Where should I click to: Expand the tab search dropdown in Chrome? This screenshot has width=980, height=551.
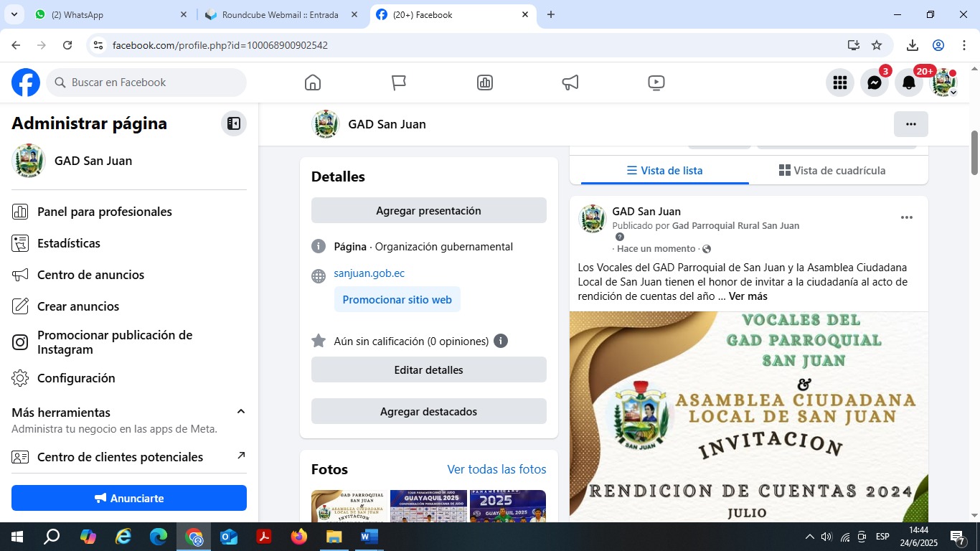[x=14, y=14]
